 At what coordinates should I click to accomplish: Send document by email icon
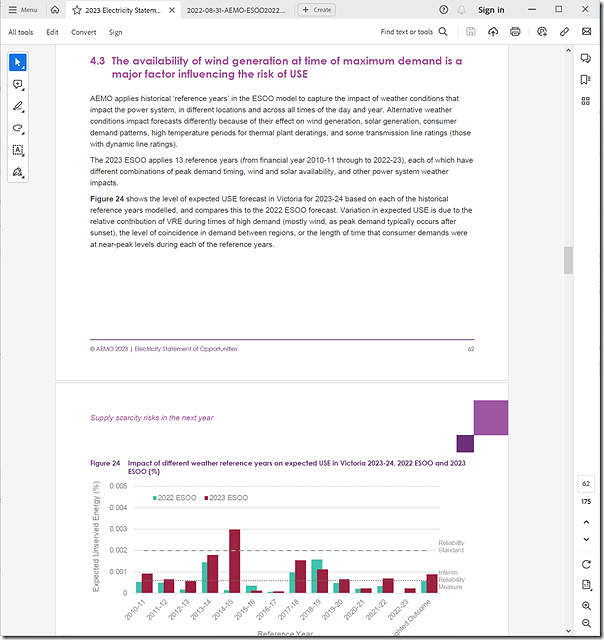tap(586, 31)
